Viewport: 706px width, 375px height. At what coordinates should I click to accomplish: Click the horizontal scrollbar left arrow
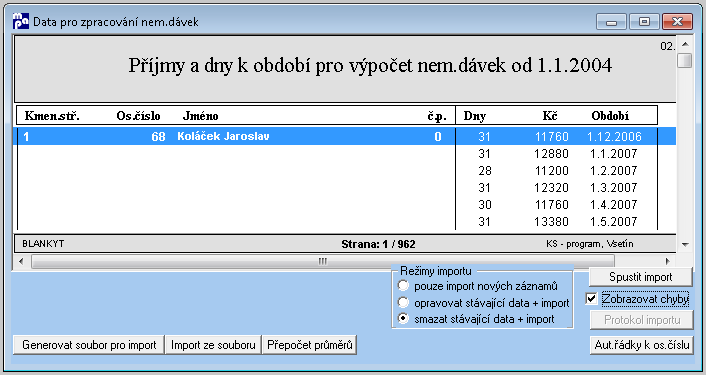coord(21,261)
